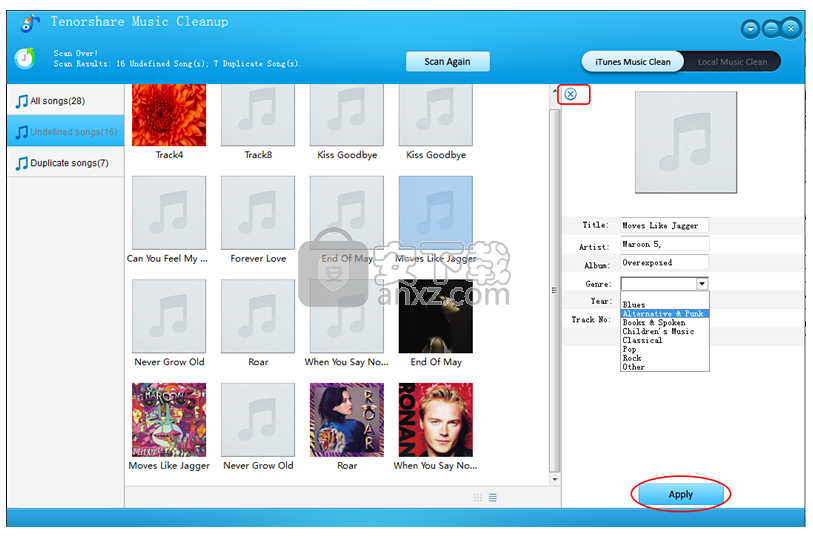Edit the Artist field Maroon 5
The width and height of the screenshot is (813, 537).
click(664, 244)
